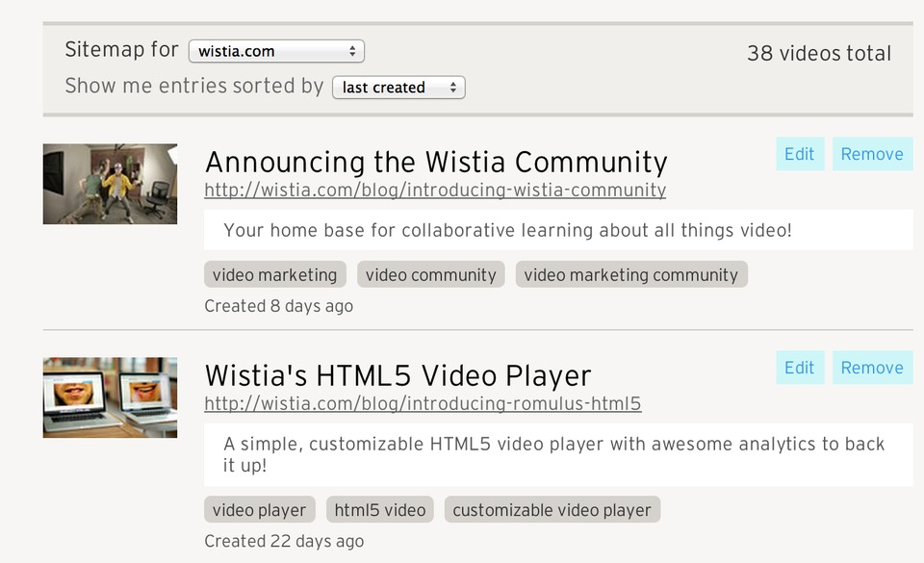Click the 'Wistia's HTML5 Video Player' title
The height and width of the screenshot is (563, 924).
click(398, 375)
